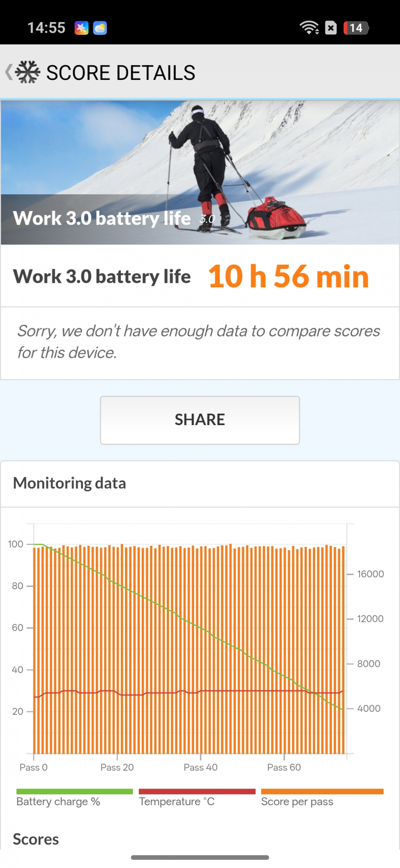Tap the bottom navigation gesture bar

200,857
